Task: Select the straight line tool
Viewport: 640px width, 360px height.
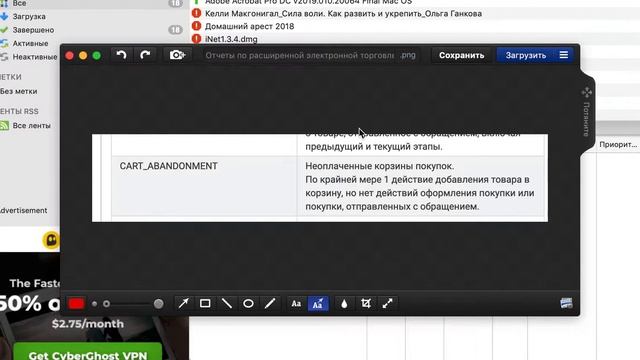Action: pos(227,303)
